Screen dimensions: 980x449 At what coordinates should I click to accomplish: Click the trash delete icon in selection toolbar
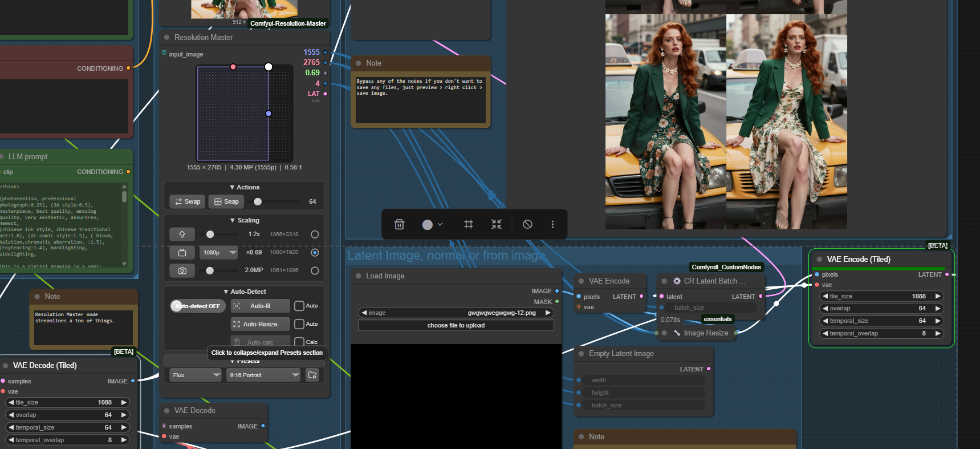399,224
